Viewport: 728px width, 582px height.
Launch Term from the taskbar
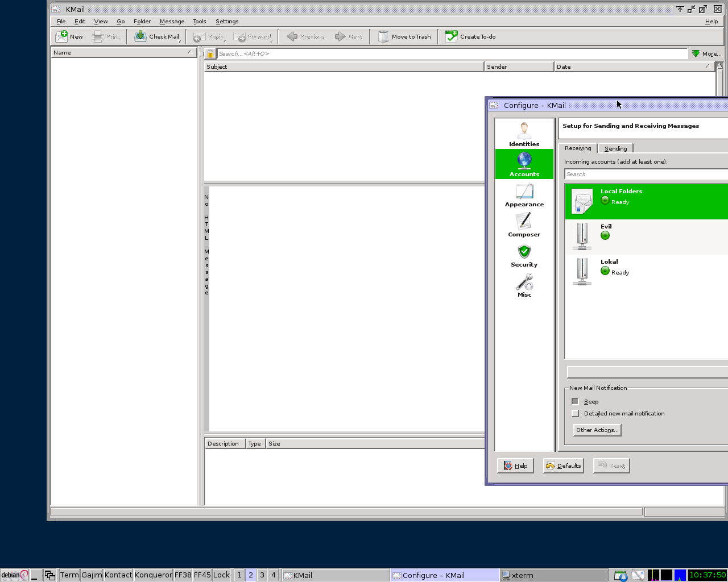(69, 575)
